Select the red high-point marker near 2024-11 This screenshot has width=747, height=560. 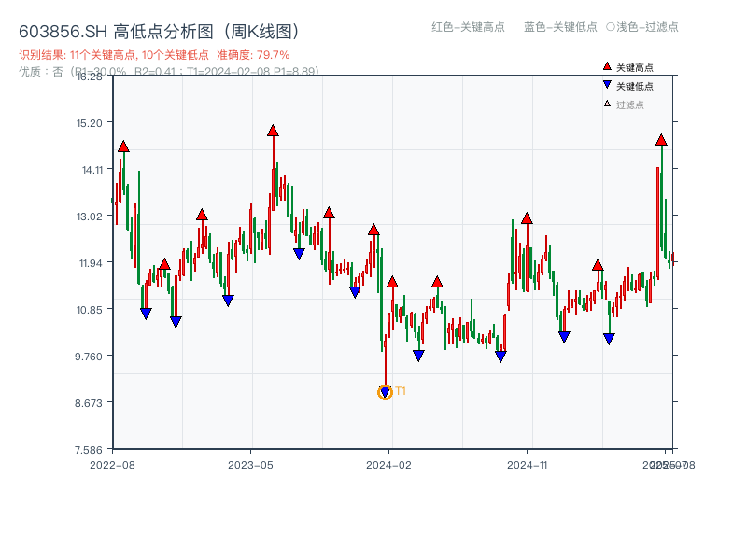pos(529,218)
